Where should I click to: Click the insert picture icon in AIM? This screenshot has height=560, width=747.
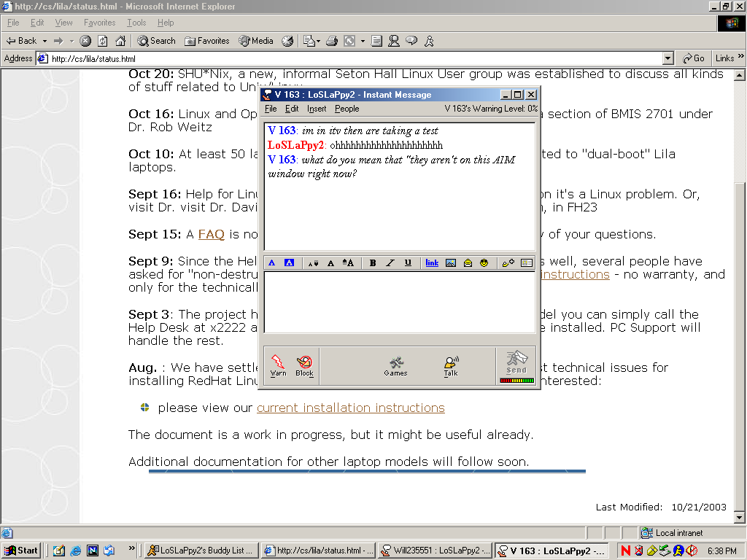(x=451, y=262)
